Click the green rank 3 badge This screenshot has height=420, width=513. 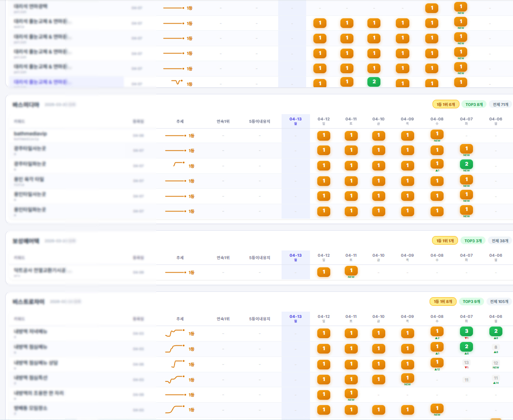tap(466, 331)
